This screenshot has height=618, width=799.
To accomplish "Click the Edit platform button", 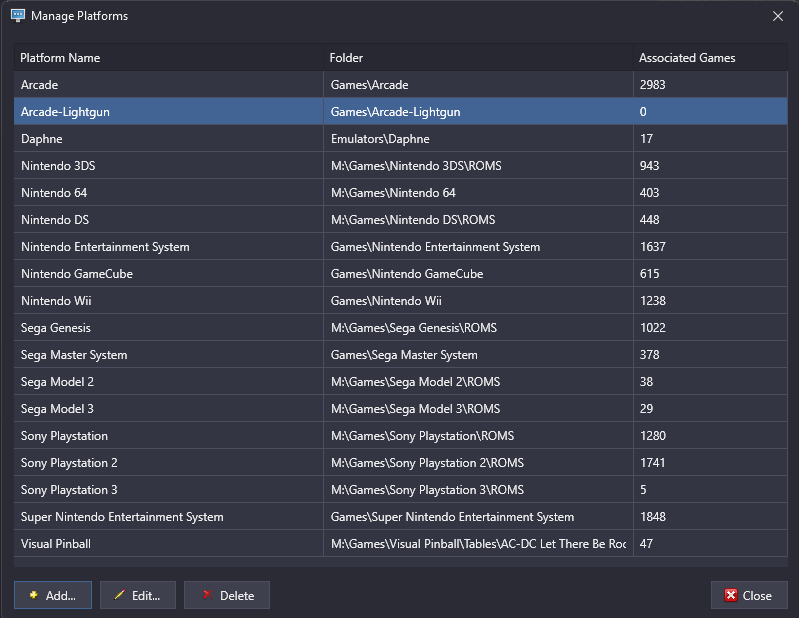I will point(138,595).
